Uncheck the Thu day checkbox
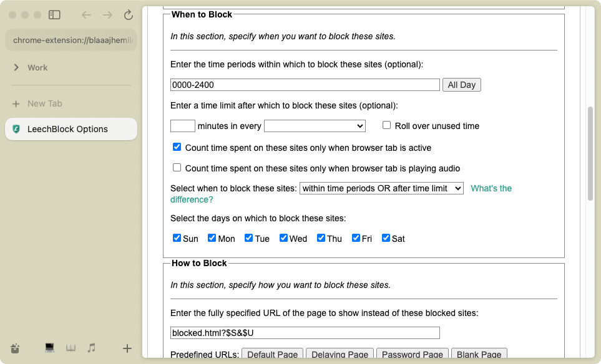601x364 pixels. (x=321, y=237)
